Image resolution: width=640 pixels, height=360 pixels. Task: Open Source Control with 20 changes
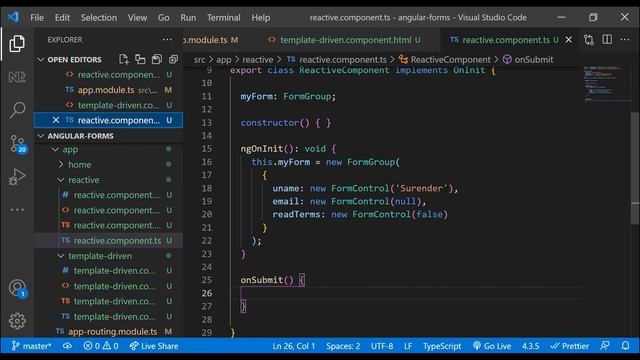18,144
